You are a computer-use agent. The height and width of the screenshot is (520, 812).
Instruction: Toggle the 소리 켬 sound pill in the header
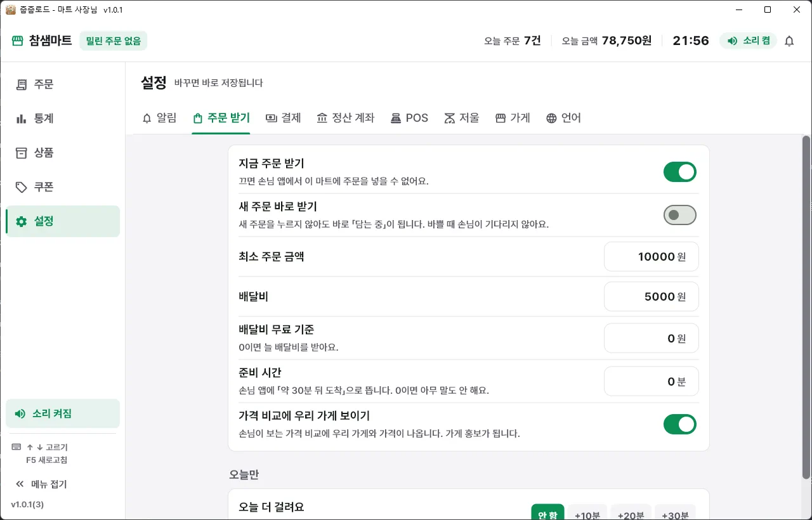coord(748,41)
